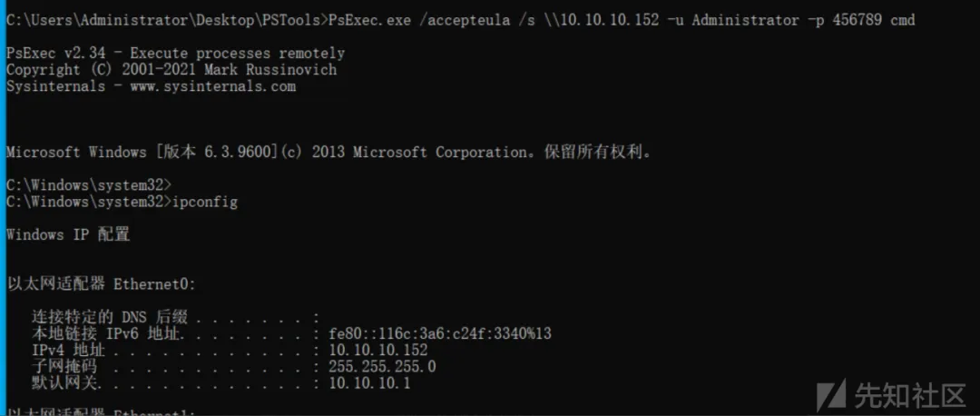Click the default gateway value 10.10.10.1
Screen dimensions: 980x416
(369, 383)
